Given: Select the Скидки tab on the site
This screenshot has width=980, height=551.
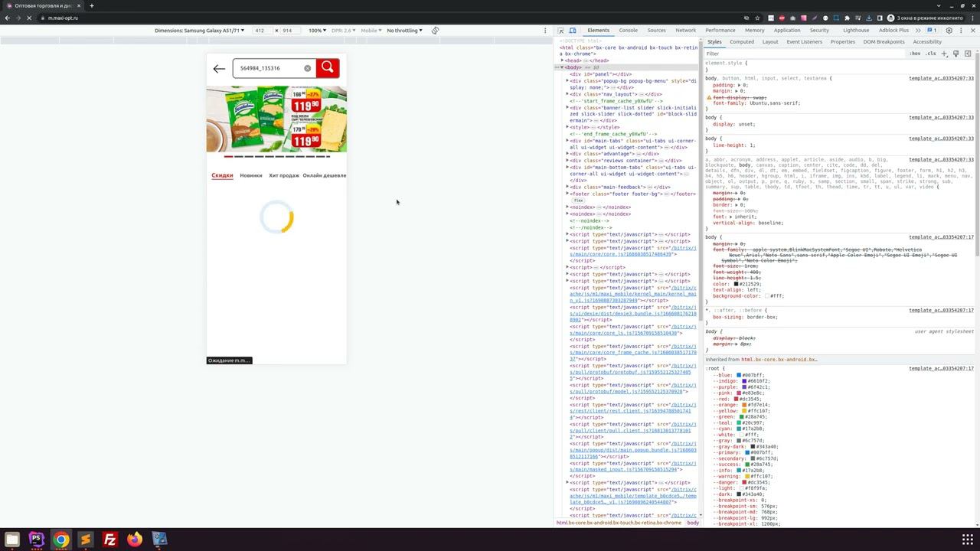Looking at the screenshot, I should (222, 175).
